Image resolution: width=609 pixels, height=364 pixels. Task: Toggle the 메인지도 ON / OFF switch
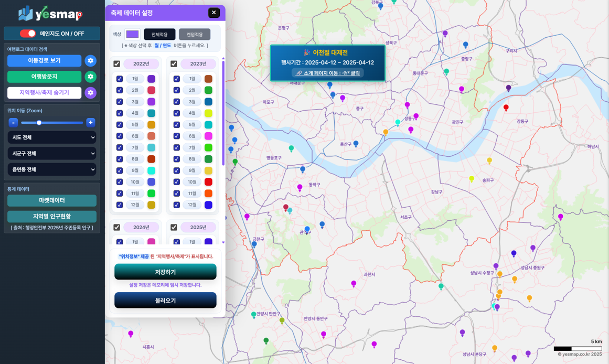[28, 34]
